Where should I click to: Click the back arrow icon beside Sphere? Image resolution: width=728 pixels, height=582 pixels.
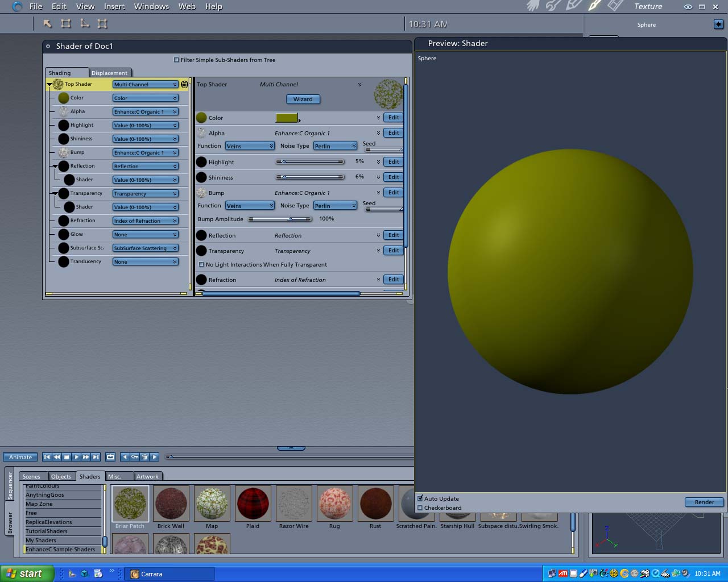point(718,24)
